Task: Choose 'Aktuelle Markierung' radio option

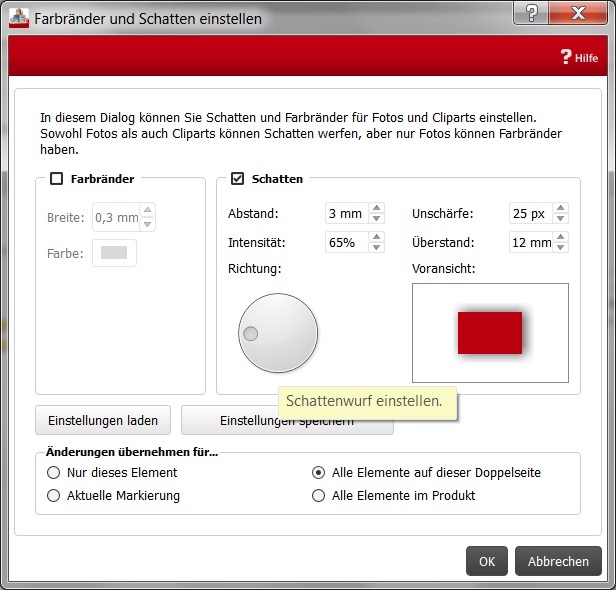Action: point(54,495)
